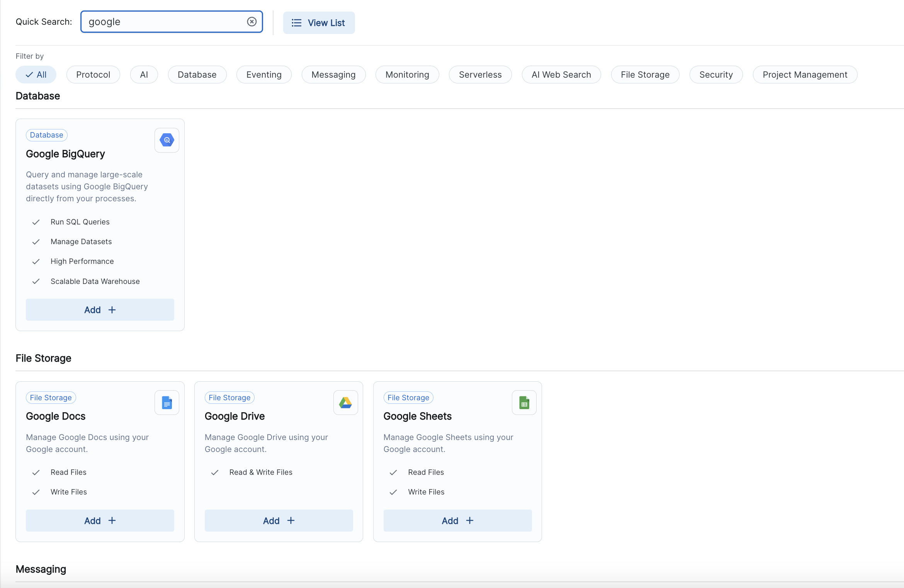Screen dimensions: 904x588
Task: Filter by Project Management category
Action: 805,75
